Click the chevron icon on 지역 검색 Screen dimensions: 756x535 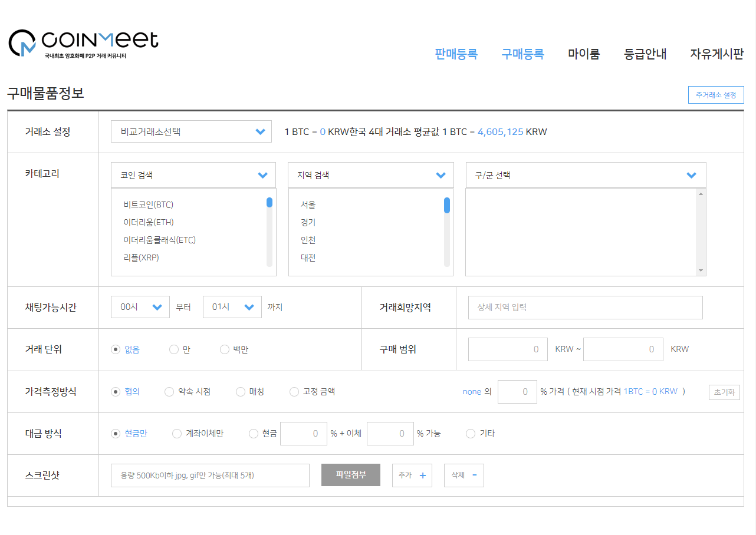(441, 175)
